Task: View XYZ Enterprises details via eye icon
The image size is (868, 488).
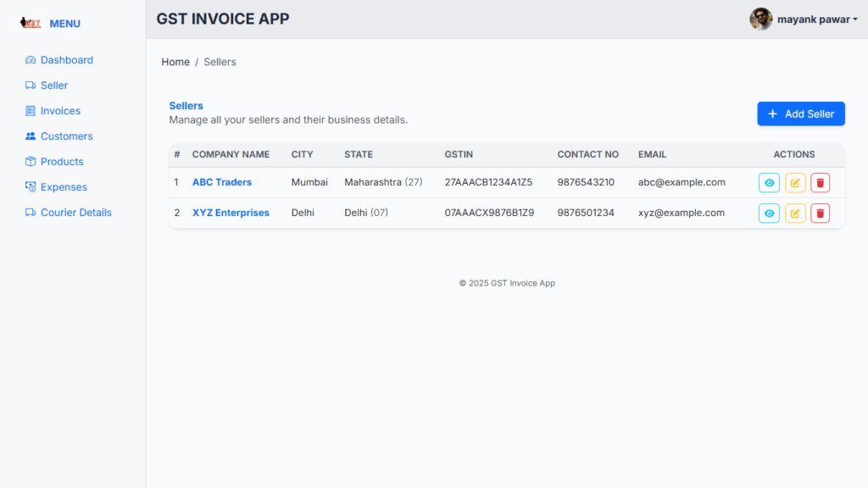Action: pyautogui.click(x=769, y=213)
